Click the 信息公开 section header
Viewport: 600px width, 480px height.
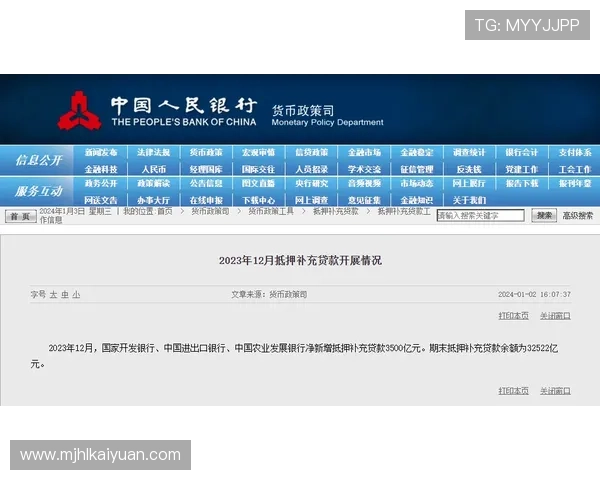tap(38, 160)
